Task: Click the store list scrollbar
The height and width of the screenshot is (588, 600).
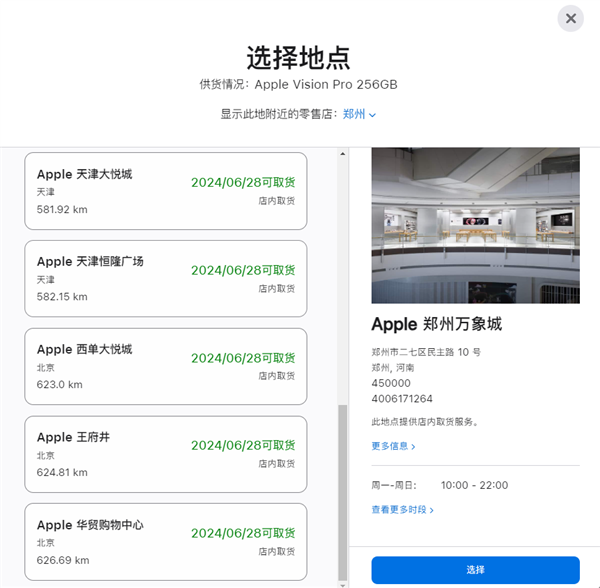Action: 342,490
